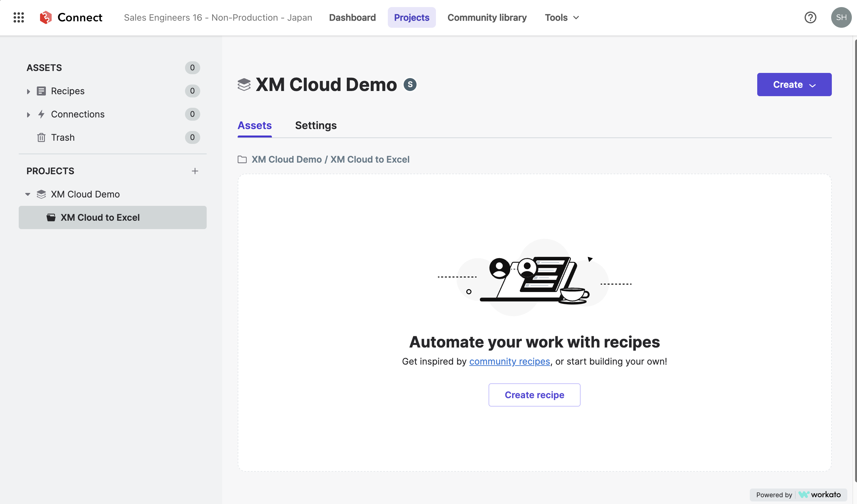Switch to the Settings tab
The width and height of the screenshot is (857, 504).
tap(315, 126)
